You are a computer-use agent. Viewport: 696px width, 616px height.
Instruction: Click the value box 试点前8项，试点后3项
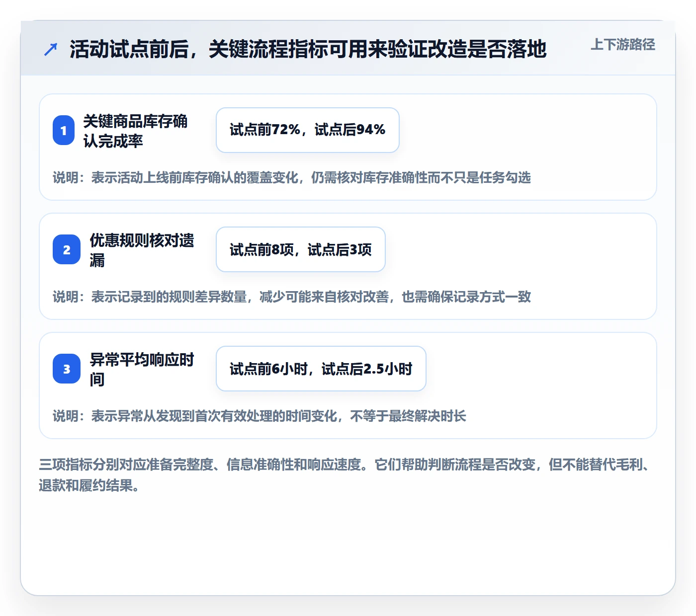(301, 249)
